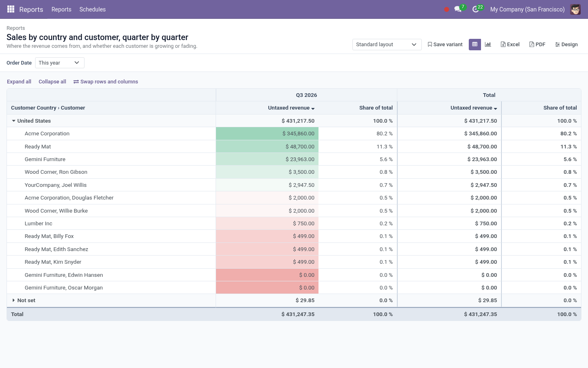
Task: Click 80.2 % Q3 share cell
Action: click(358, 134)
